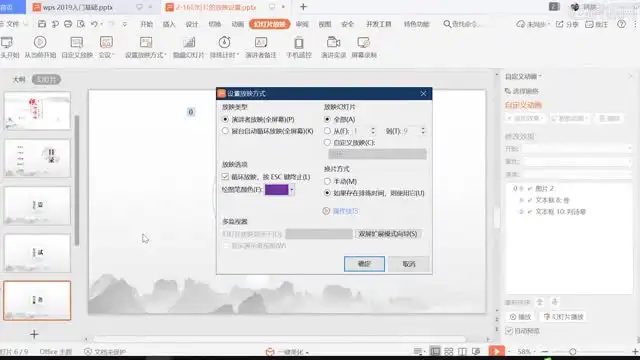The width and height of the screenshot is (640, 360).
Task: Click Slide Show button in animation pane
Action: click(564, 317)
